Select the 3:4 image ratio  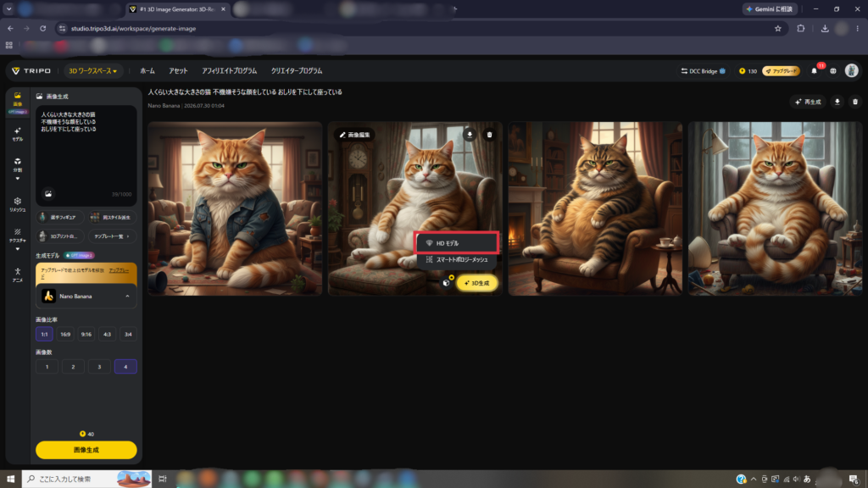pyautogui.click(x=128, y=334)
